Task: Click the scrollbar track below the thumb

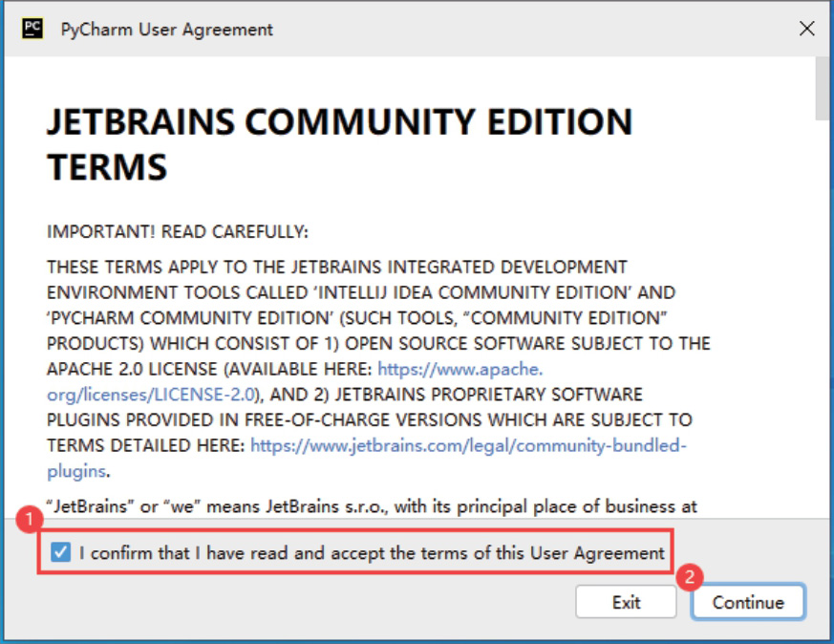Action: 823,334
